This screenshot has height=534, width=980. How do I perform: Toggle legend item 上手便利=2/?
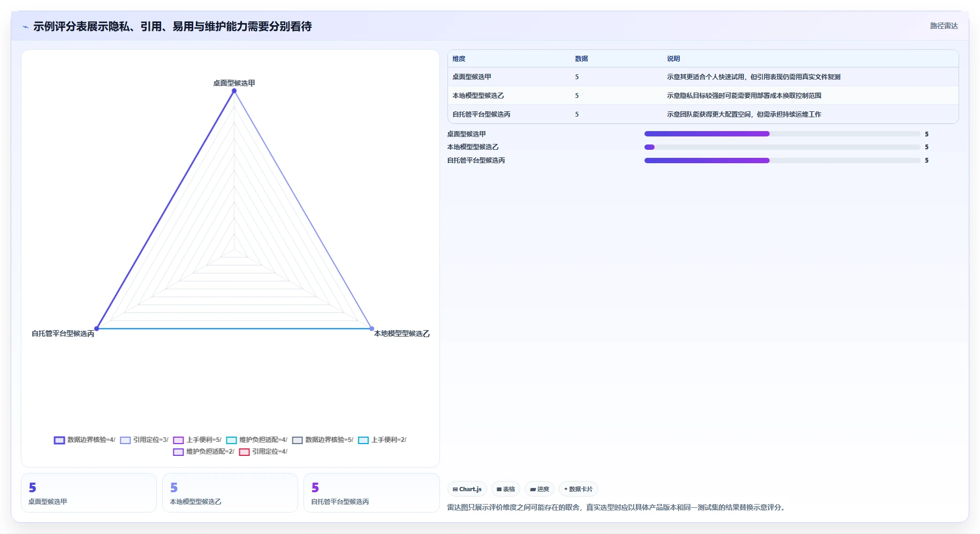(x=382, y=440)
